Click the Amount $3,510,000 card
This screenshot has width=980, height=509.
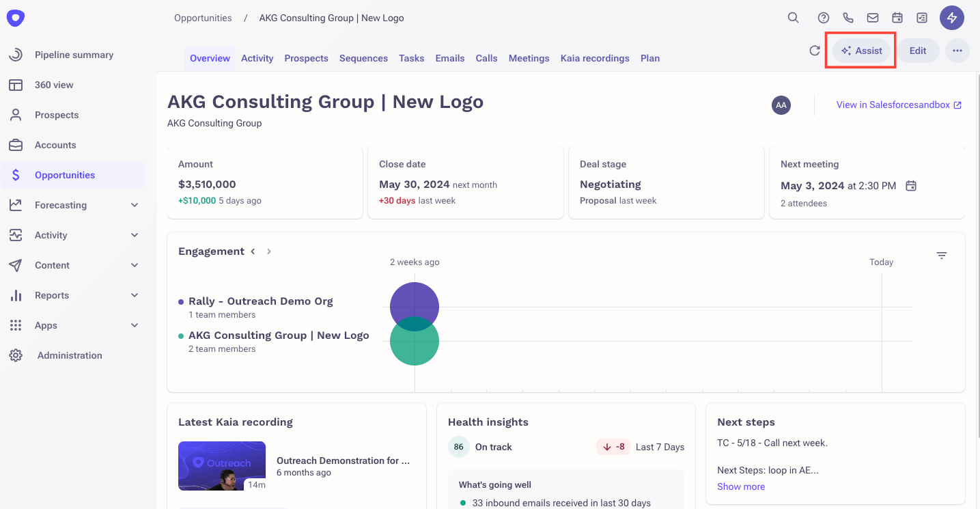265,182
